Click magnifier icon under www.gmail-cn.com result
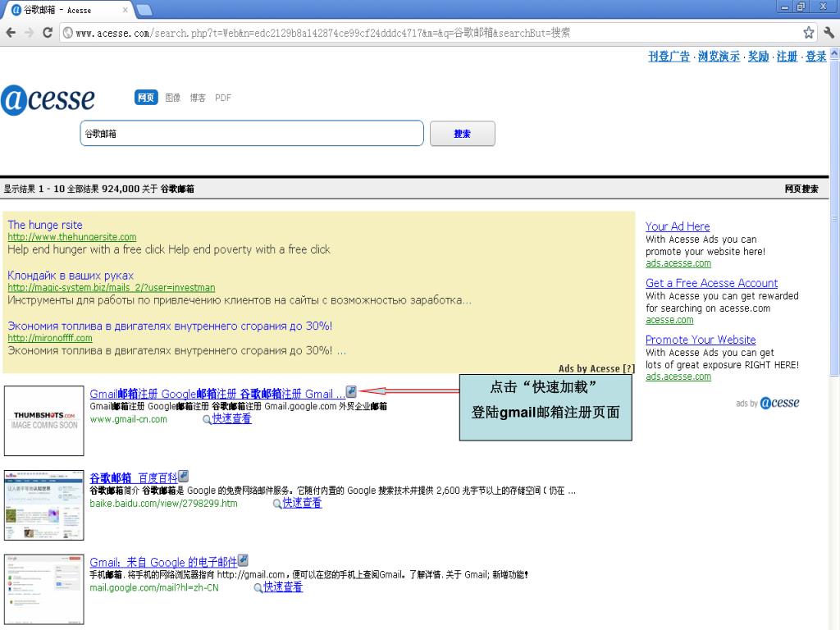 (207, 419)
